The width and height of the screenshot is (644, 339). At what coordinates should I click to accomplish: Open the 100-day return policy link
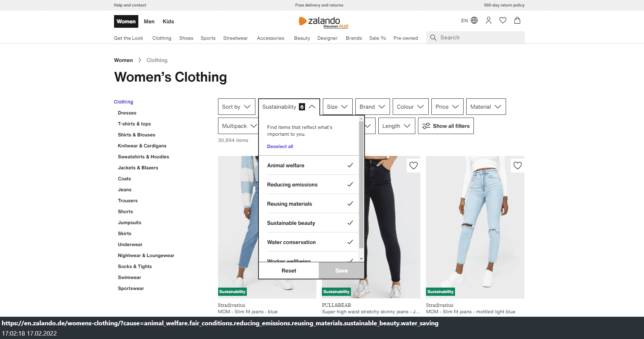click(504, 5)
